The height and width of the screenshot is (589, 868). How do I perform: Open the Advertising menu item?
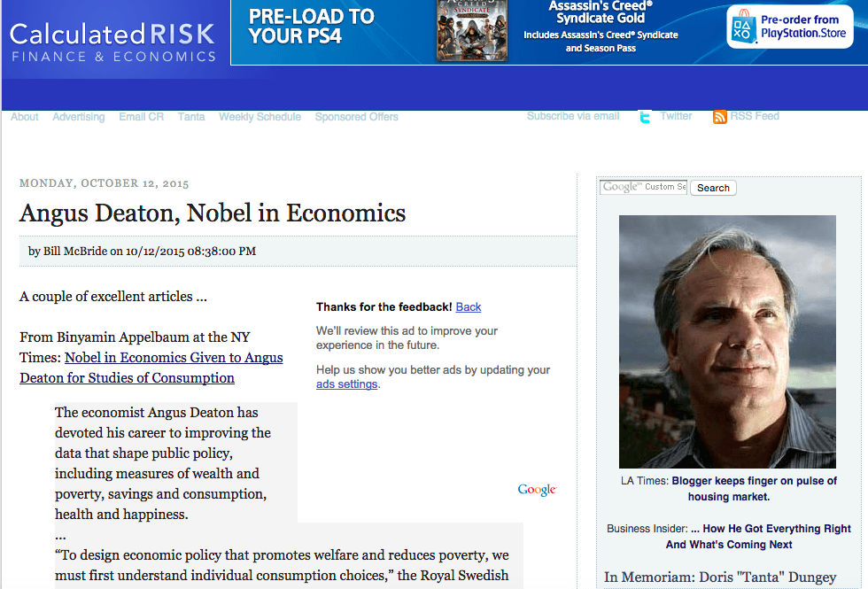(79, 117)
